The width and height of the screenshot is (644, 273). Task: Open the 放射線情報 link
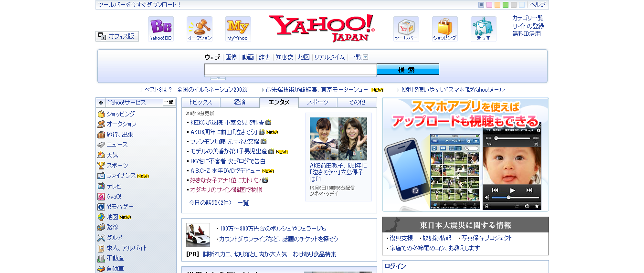437,238
